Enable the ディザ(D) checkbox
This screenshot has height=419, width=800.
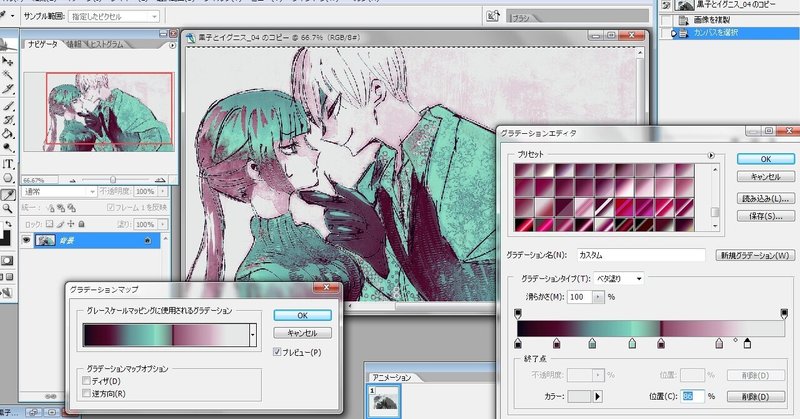tap(86, 381)
